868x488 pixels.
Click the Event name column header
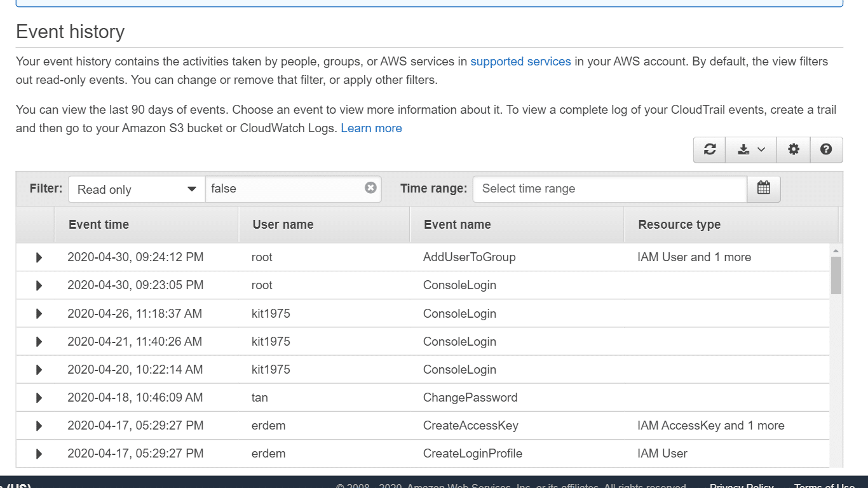[x=517, y=224]
